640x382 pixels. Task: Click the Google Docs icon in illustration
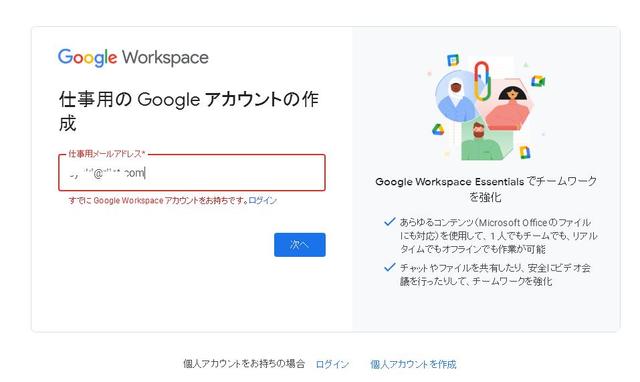tap(524, 152)
